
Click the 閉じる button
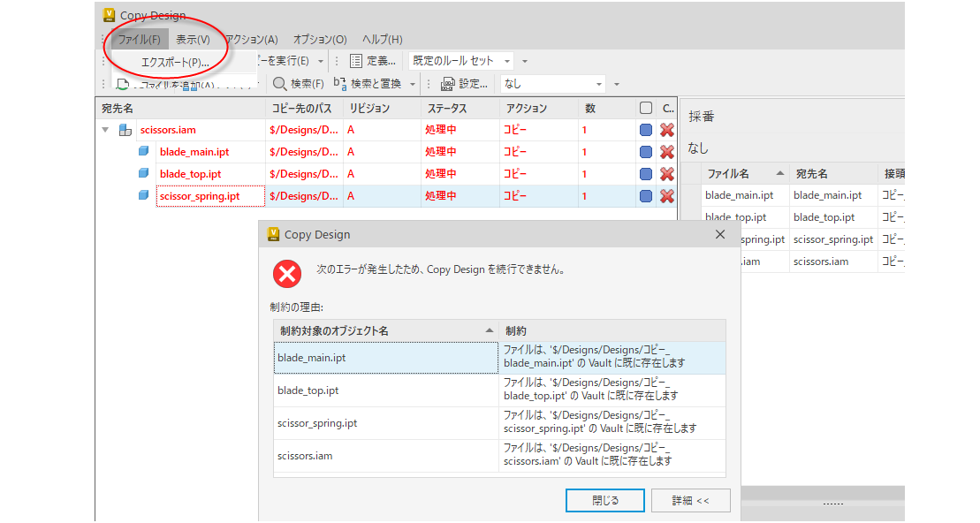point(605,501)
